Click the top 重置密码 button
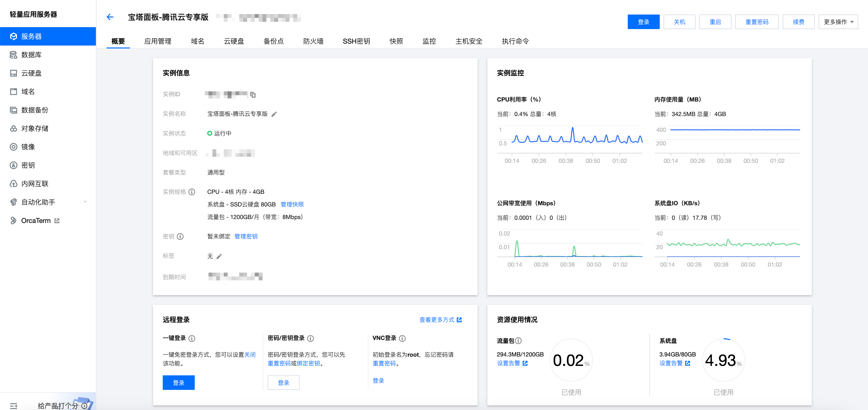 (757, 22)
